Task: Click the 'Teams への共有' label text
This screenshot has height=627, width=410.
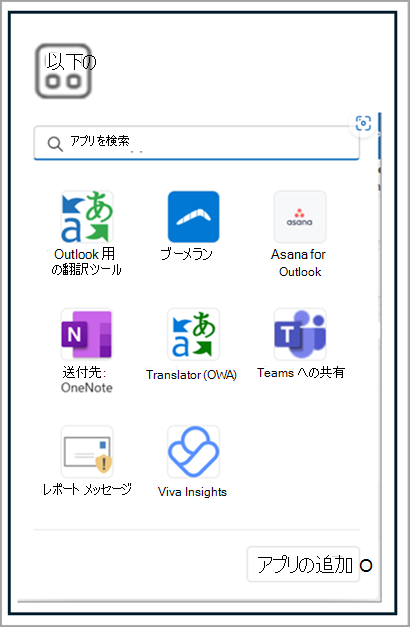Action: pos(301,373)
